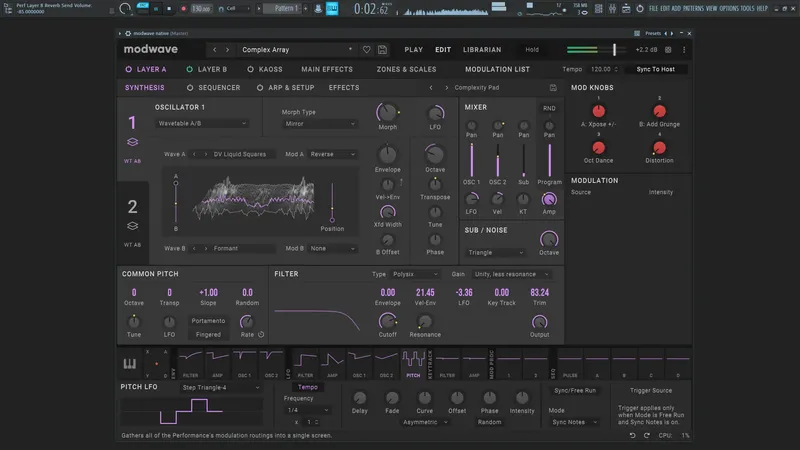The height and width of the screenshot is (450, 800).
Task: Toggle the Layer B power button
Action: [x=188, y=70]
